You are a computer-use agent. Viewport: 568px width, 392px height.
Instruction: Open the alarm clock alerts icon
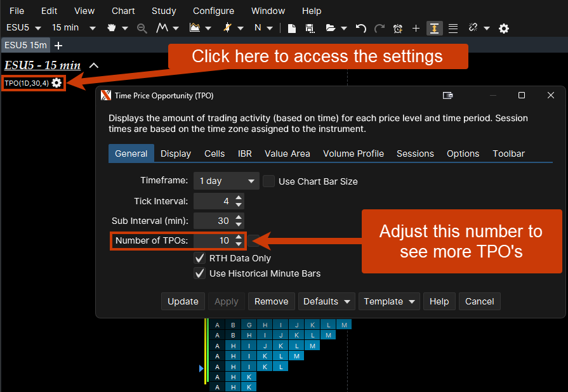[398, 29]
